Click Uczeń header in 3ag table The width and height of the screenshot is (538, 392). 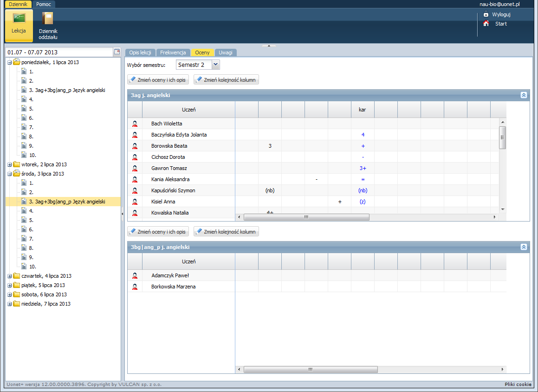point(189,110)
